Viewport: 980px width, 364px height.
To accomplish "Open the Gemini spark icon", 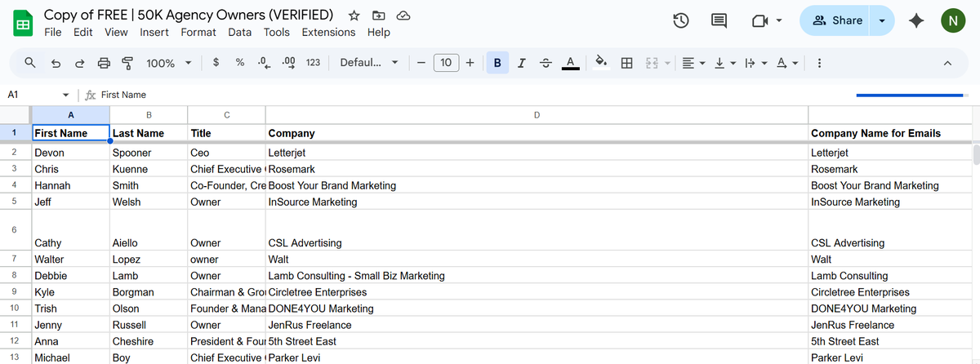I will pos(916,21).
